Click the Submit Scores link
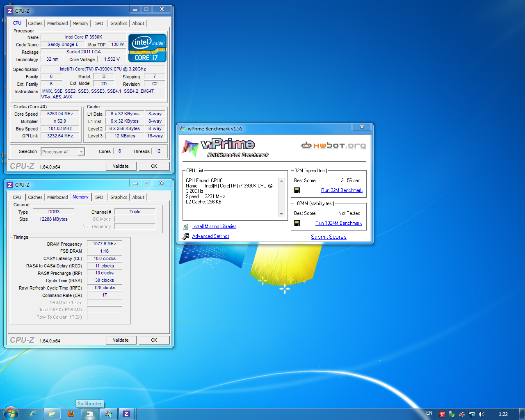Viewport: 525px width, 420px height. tap(329, 237)
